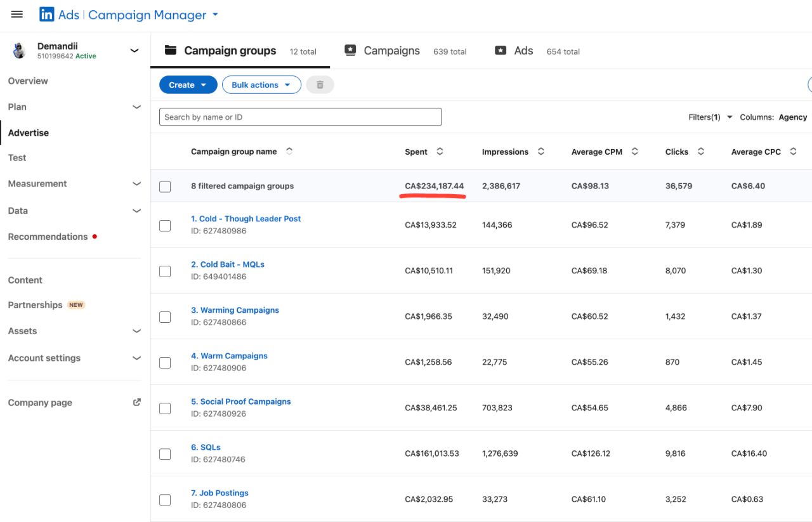Open the Create button menu
Viewport: 812px width, 522px height.
(x=188, y=85)
